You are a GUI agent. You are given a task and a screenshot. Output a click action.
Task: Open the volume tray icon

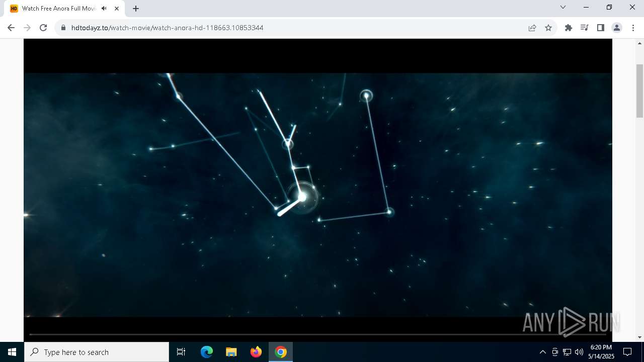click(579, 352)
